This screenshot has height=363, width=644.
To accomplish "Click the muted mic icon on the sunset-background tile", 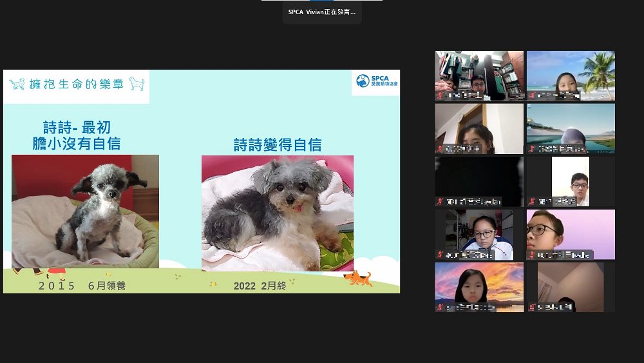I will [x=440, y=308].
